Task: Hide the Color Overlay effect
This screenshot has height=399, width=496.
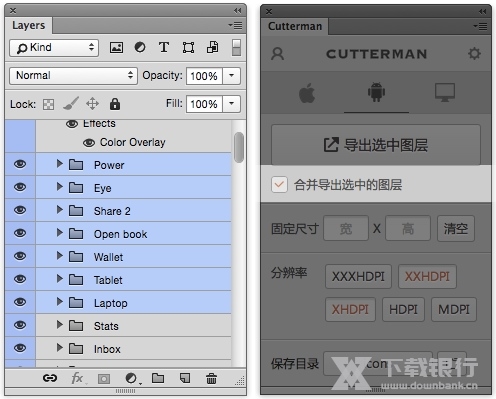Action: 89,143
